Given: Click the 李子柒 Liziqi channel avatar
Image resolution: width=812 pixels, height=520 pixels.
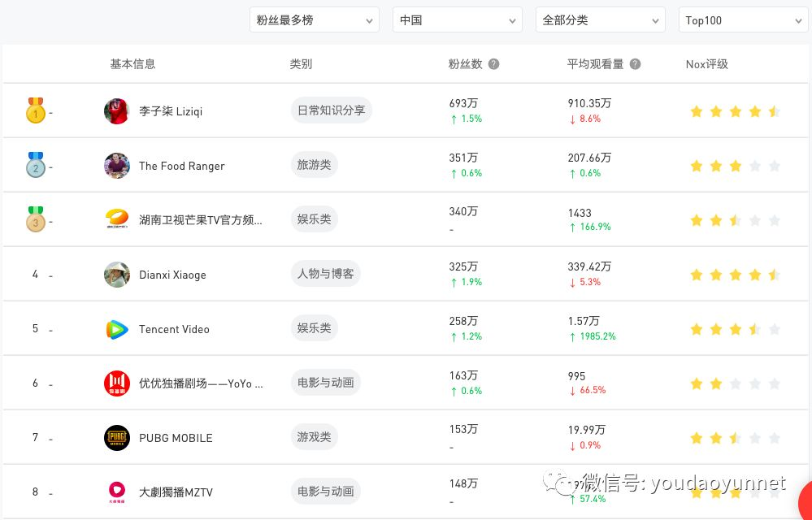Looking at the screenshot, I should pos(117,111).
